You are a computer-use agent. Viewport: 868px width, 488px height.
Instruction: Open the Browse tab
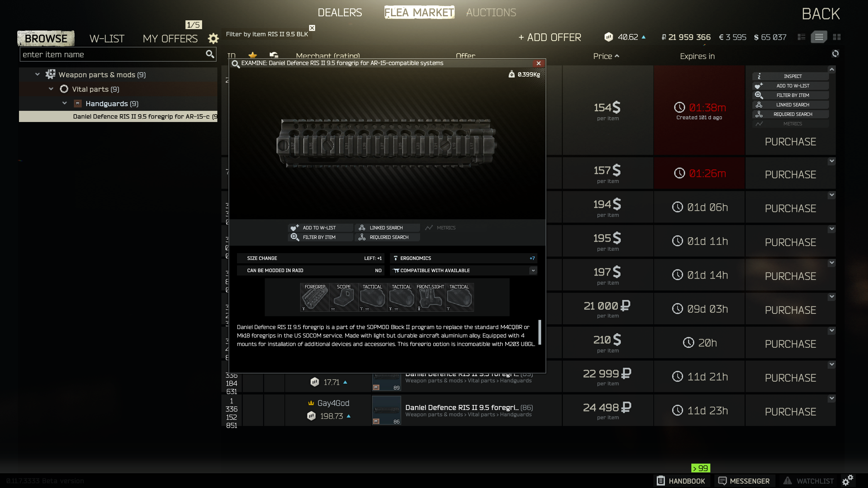[x=46, y=38]
